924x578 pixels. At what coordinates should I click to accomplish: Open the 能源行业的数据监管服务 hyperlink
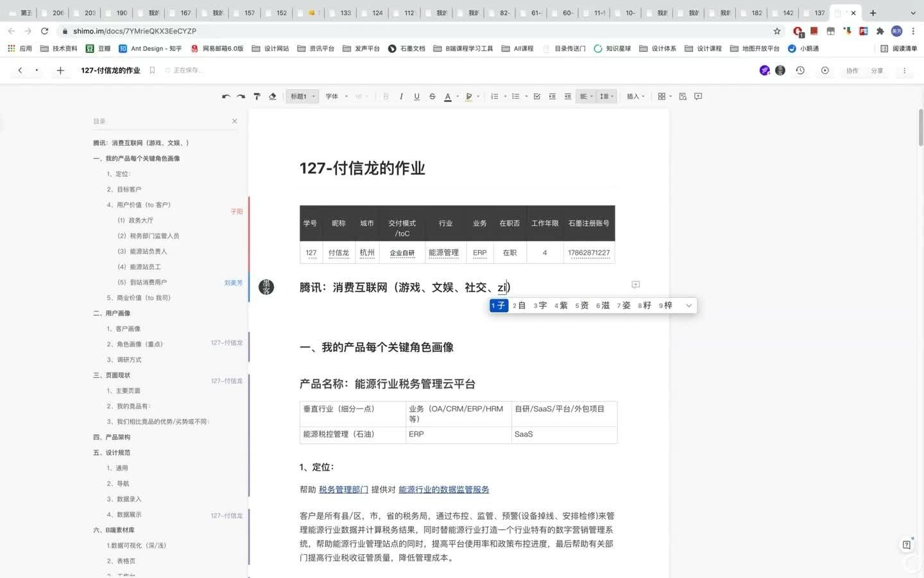click(443, 489)
